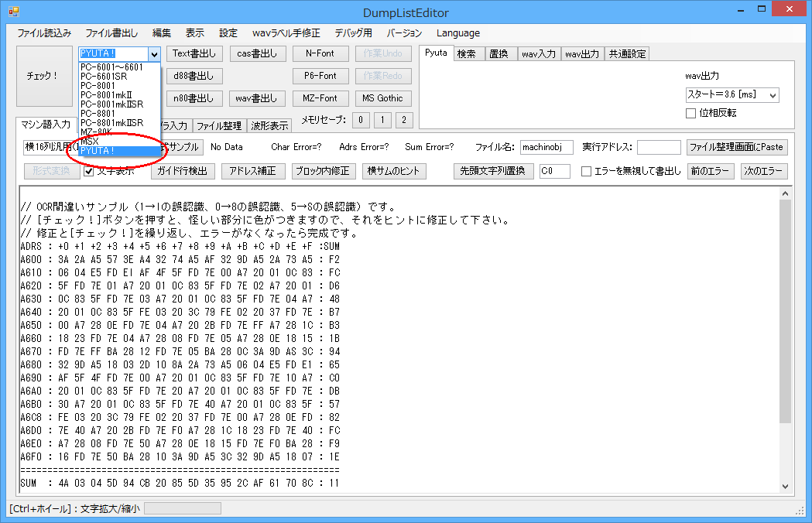Open the Language menu
This screenshot has height=523, width=812.
[457, 33]
